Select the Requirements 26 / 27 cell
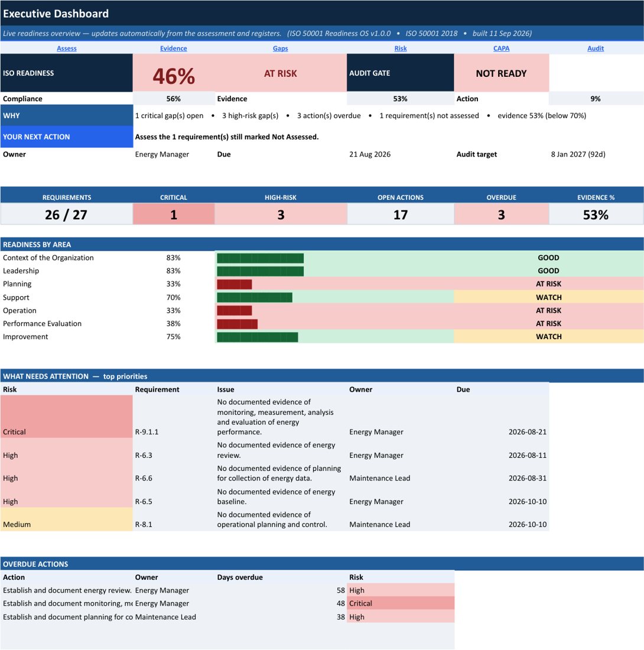 (x=66, y=214)
